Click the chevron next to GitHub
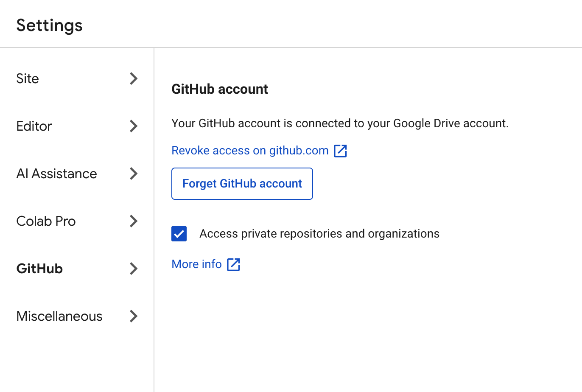 pyautogui.click(x=134, y=269)
